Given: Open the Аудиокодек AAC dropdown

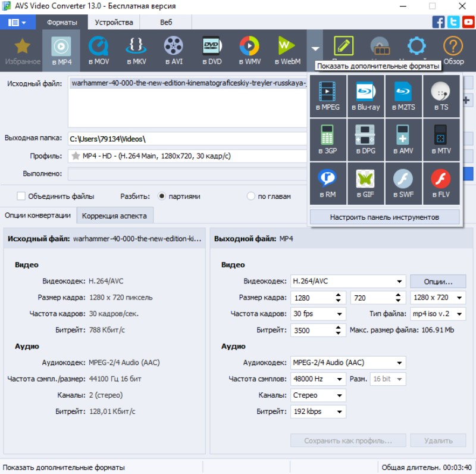Looking at the screenshot, I should coord(348,363).
